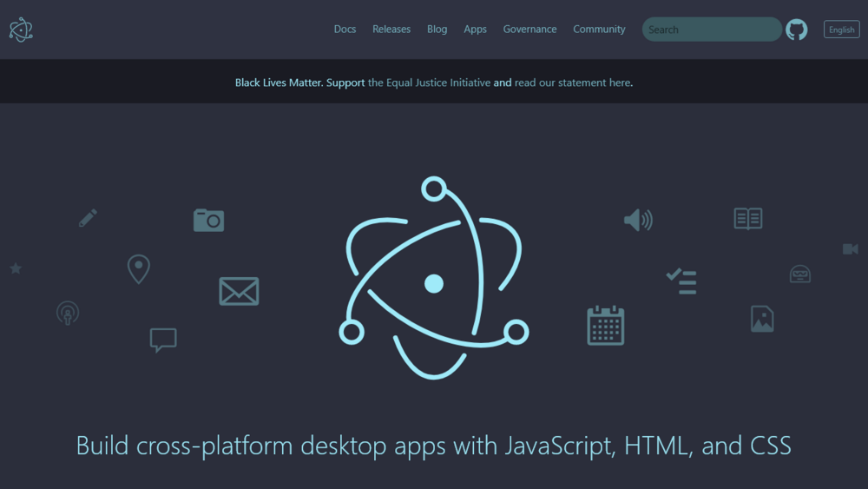Click the envelope mail icon
Image resolution: width=868 pixels, height=489 pixels.
click(240, 291)
